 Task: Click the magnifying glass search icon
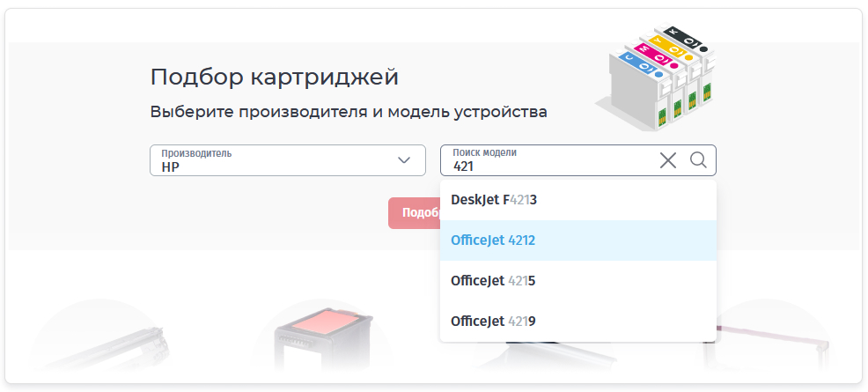pos(698,159)
